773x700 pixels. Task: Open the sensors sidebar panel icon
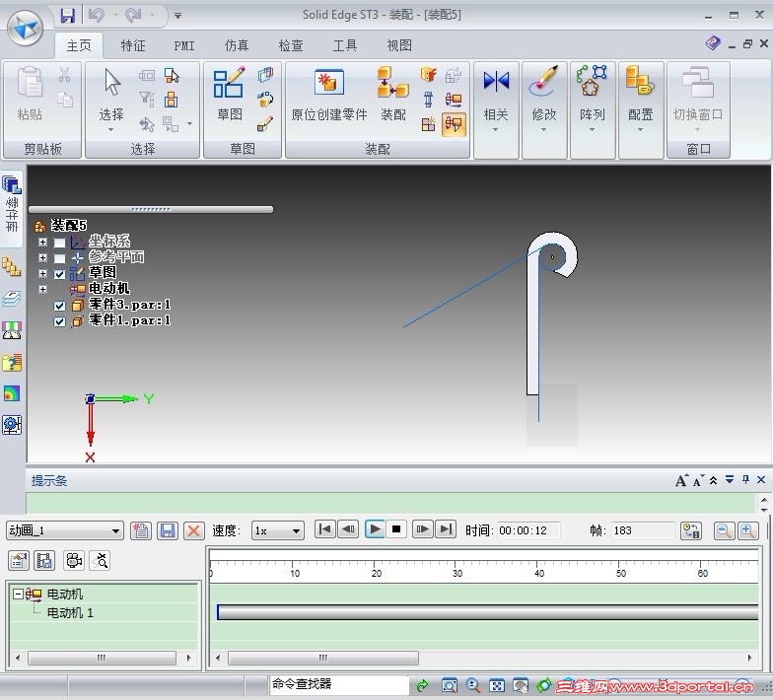pos(12,330)
